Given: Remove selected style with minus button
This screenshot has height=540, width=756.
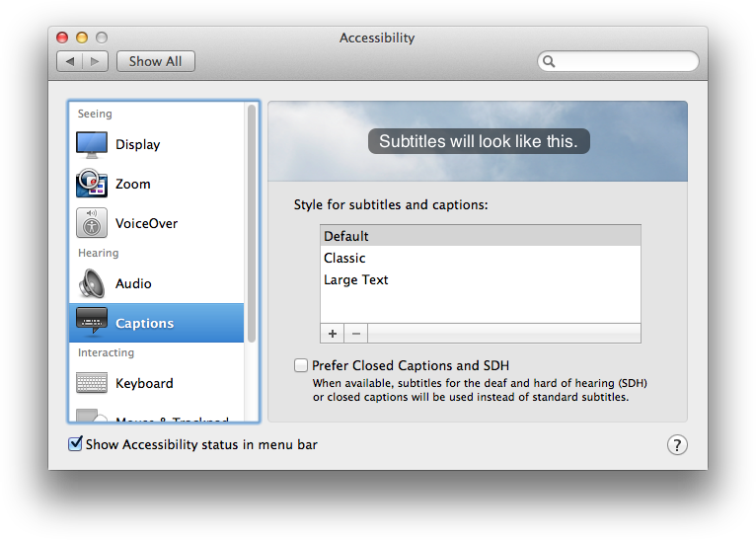Looking at the screenshot, I should pyautogui.click(x=356, y=334).
